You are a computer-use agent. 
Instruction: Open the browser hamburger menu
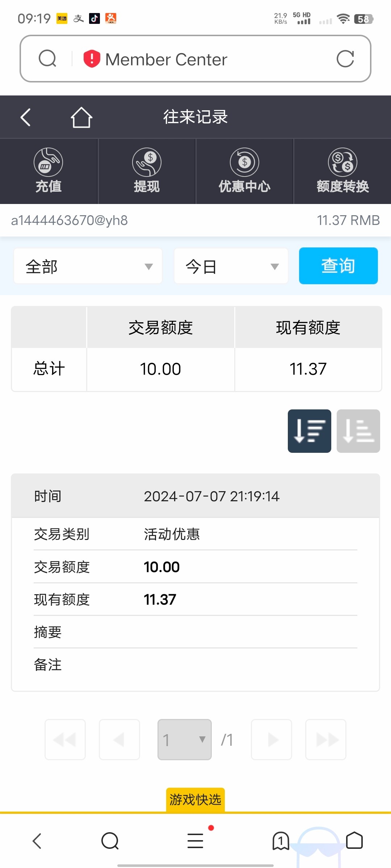click(195, 841)
